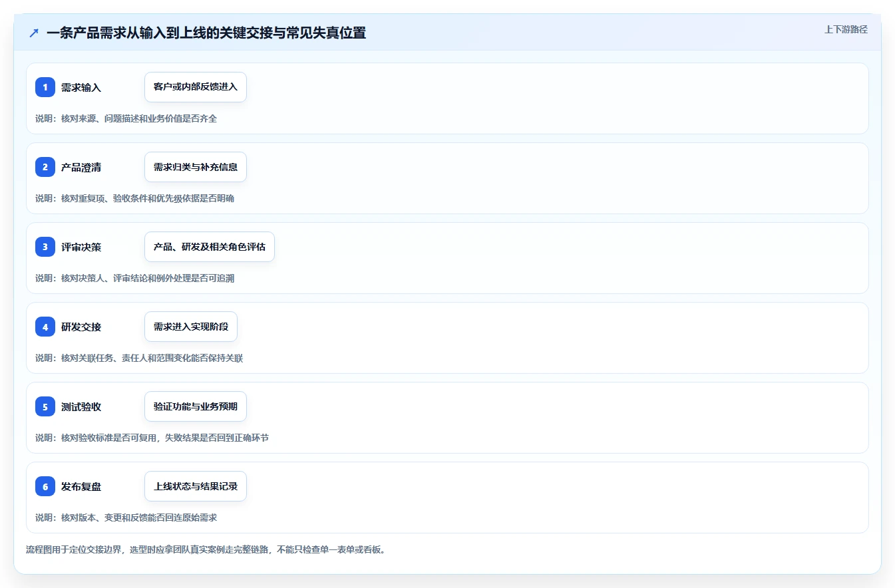Click the footer note starting with 流程图用于定位交接边界
The width and height of the screenshot is (895, 588).
point(206,550)
